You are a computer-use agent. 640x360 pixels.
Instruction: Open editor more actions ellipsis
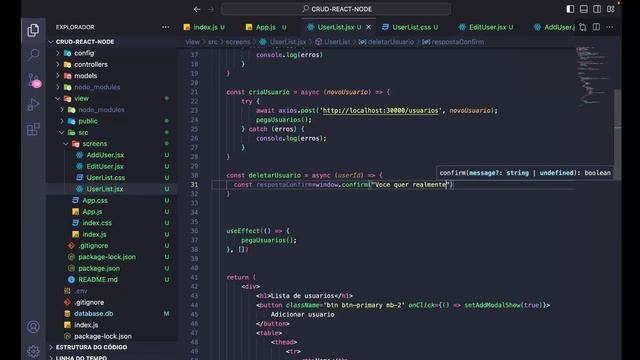[610, 27]
